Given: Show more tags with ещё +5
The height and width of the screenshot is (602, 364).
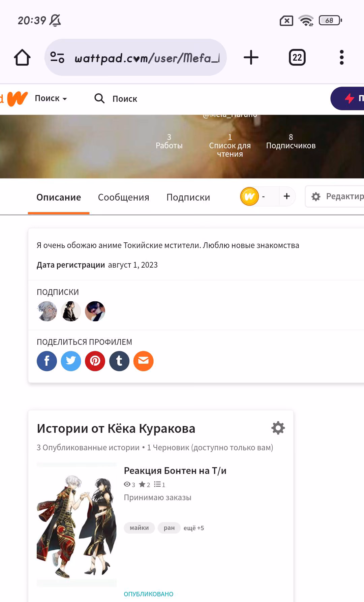Looking at the screenshot, I should (x=194, y=528).
